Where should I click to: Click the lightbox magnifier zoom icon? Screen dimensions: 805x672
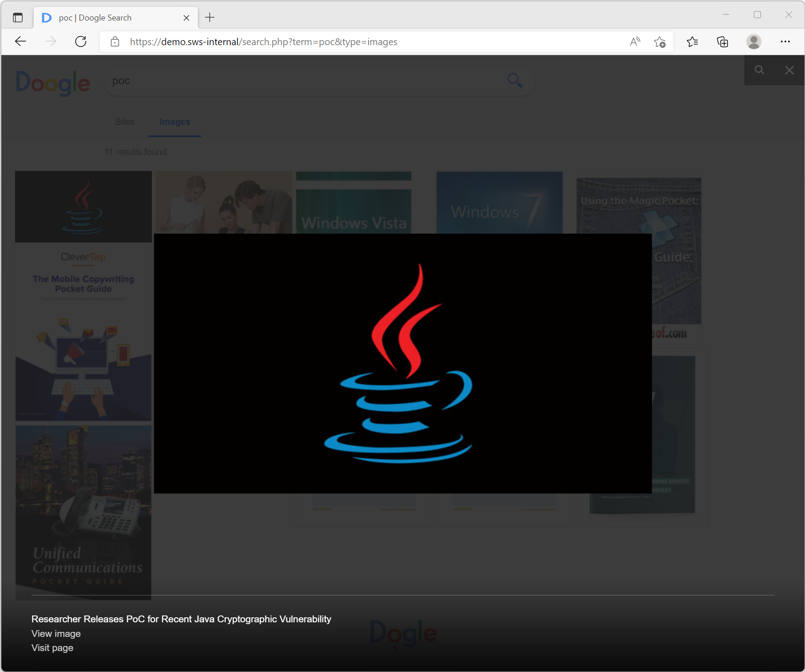pos(759,70)
